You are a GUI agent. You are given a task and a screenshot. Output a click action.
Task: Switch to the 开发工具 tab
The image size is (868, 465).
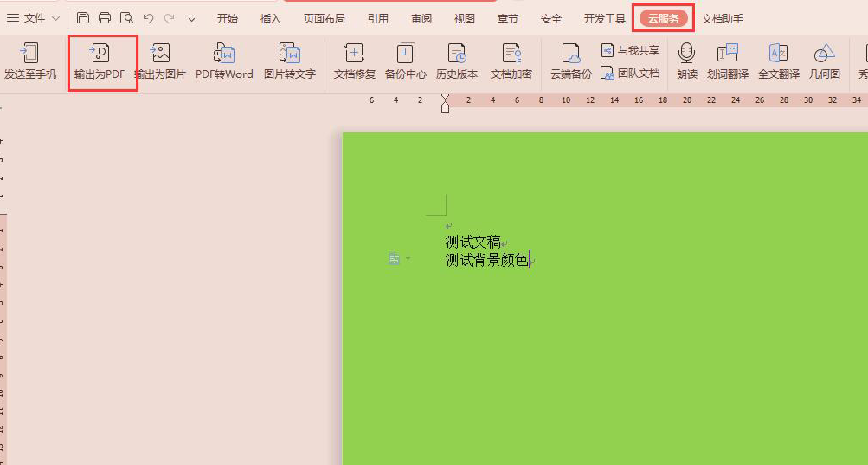(605, 18)
